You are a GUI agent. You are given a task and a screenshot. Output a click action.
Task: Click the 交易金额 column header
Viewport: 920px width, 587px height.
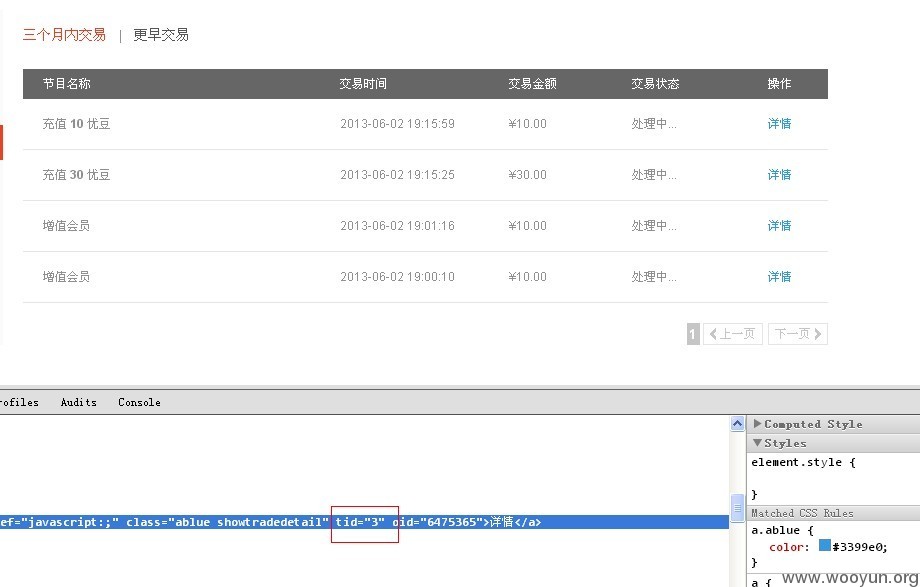point(532,84)
